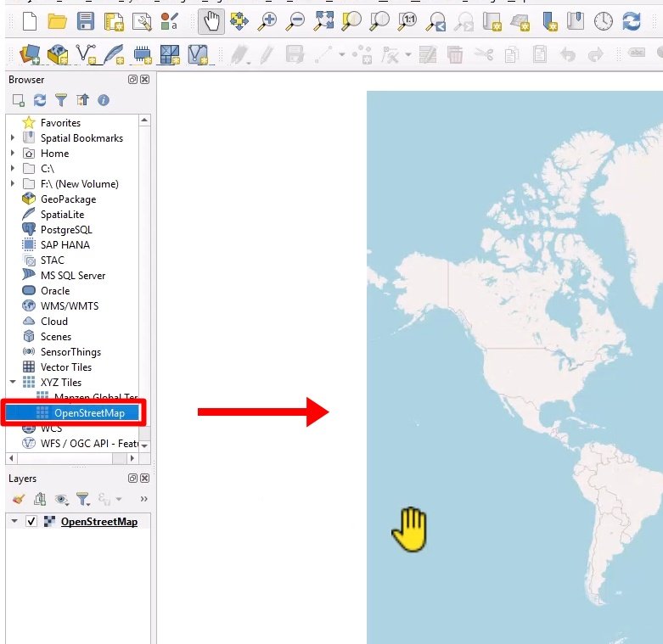Zoom to native resolution 1:1 icon
Screen dimensions: 663x644
click(x=407, y=21)
